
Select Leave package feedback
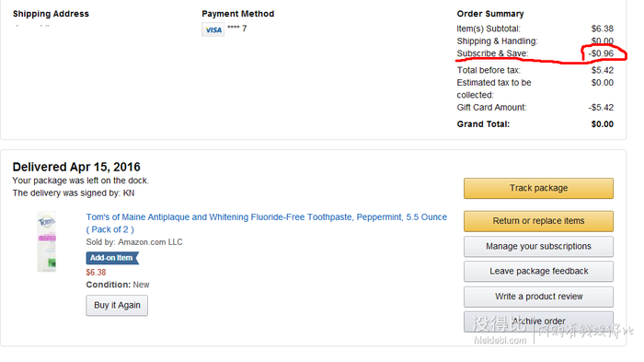click(x=538, y=272)
